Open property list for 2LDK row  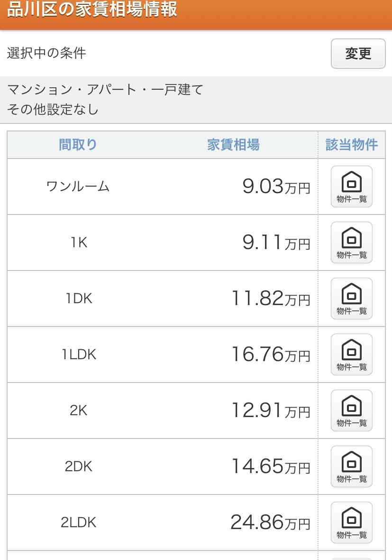[351, 523]
